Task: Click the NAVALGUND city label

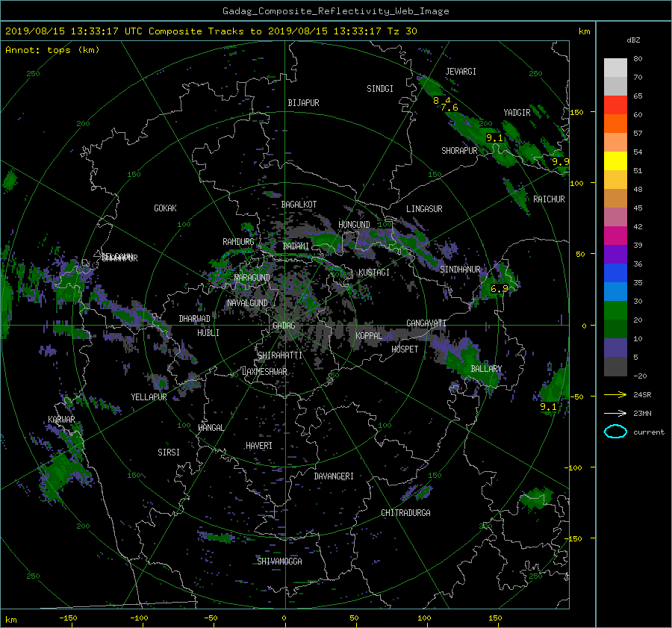Action: 247,302
